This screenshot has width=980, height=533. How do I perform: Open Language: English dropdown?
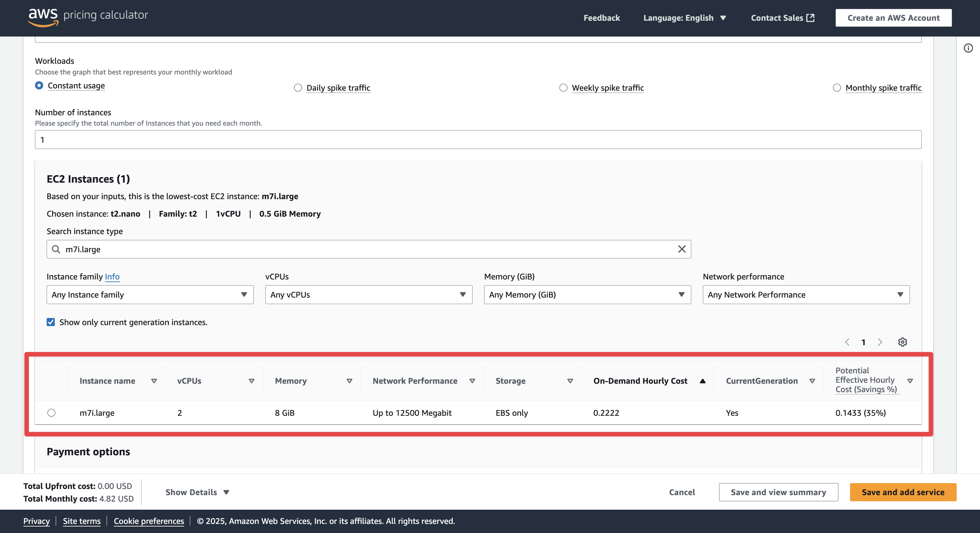pyautogui.click(x=685, y=18)
